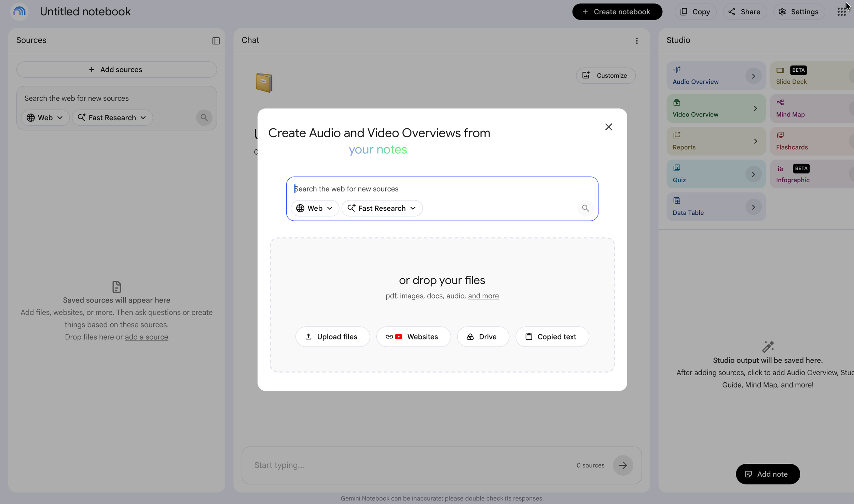Open the Fast Research dropdown in the dialog

pyautogui.click(x=382, y=208)
